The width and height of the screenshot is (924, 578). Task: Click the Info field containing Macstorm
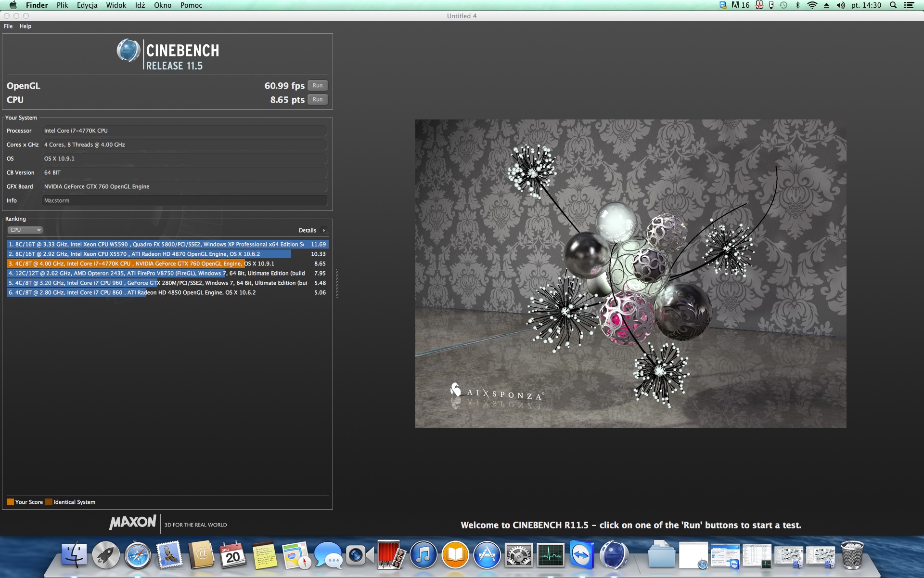point(184,201)
